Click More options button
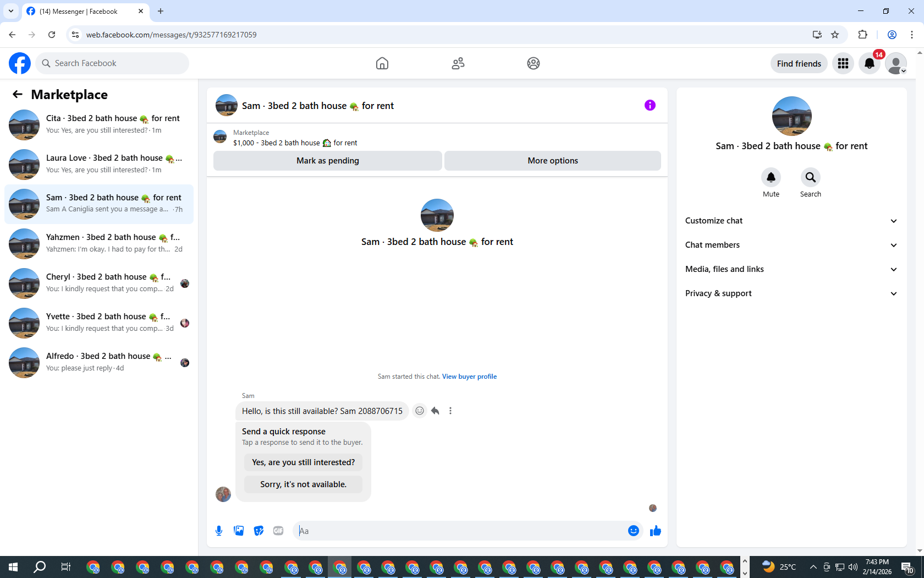 click(x=553, y=161)
